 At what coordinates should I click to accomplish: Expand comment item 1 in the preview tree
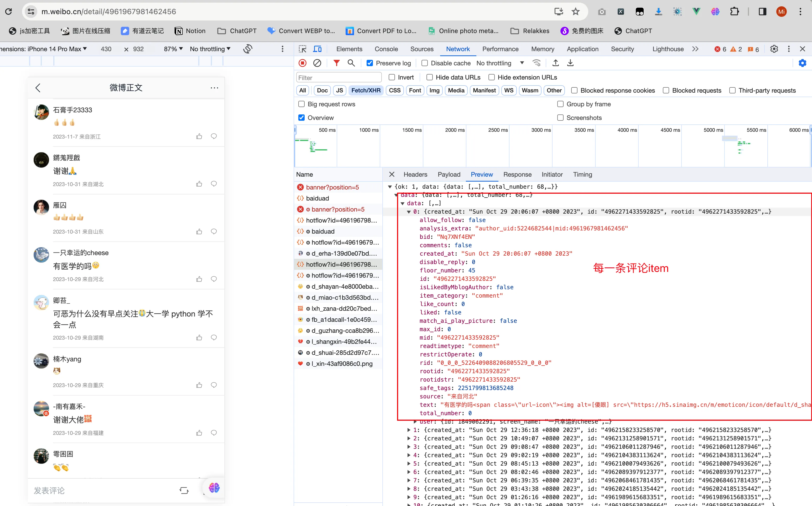[x=409, y=430]
